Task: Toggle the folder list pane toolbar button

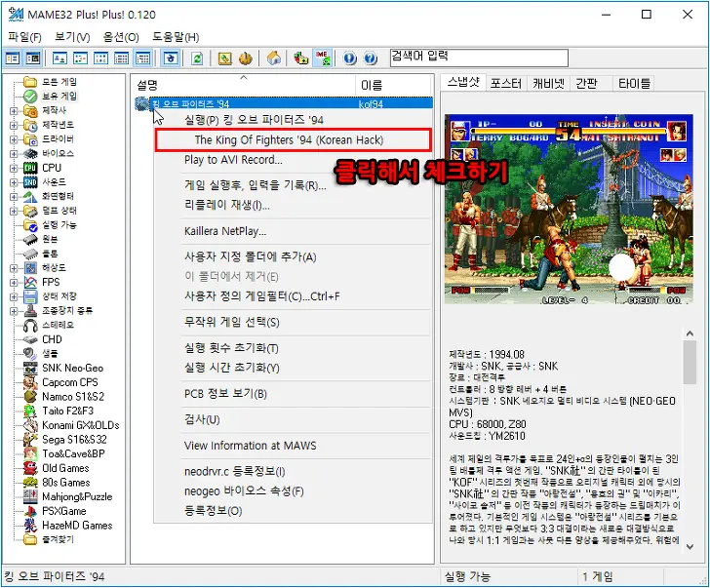Action: 13,58
